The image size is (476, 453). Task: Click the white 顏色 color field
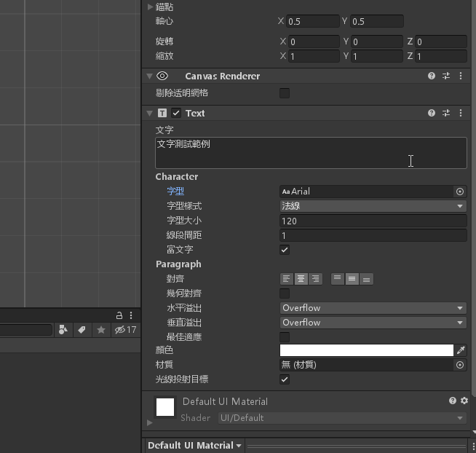[366, 350]
